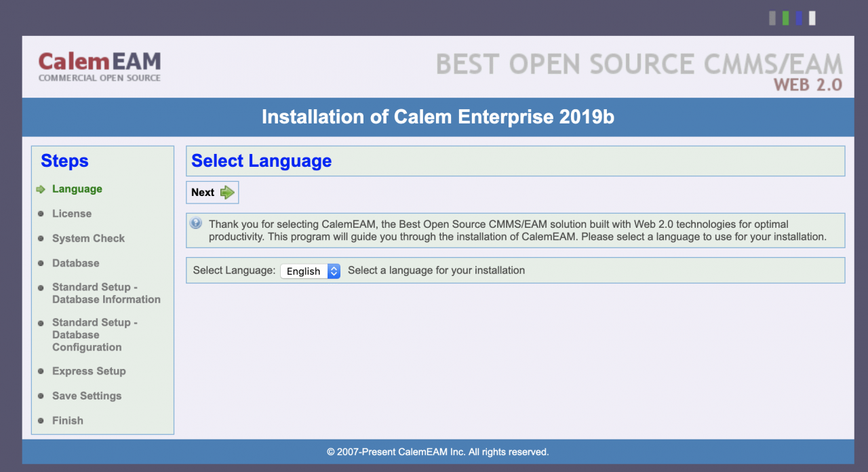This screenshot has height=472, width=868.
Task: Click the Next button
Action: 212,193
